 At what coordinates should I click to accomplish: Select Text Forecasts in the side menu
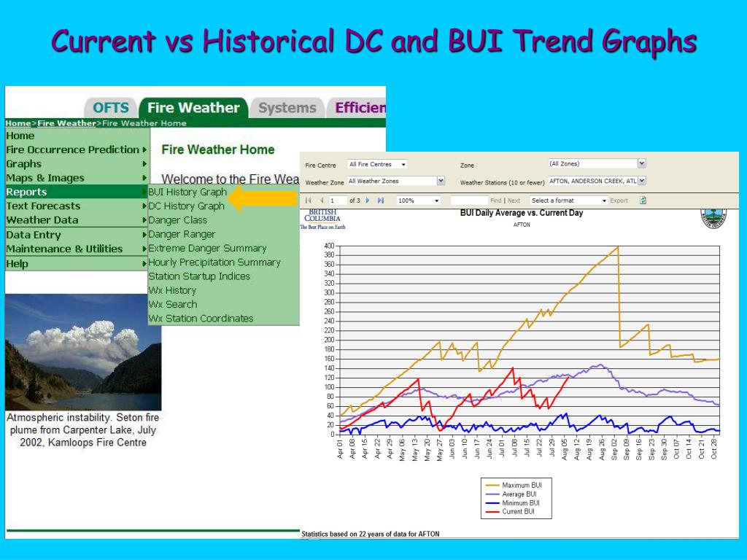pos(76,206)
